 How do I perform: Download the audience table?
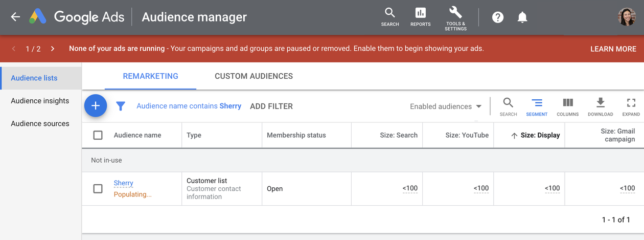click(600, 106)
